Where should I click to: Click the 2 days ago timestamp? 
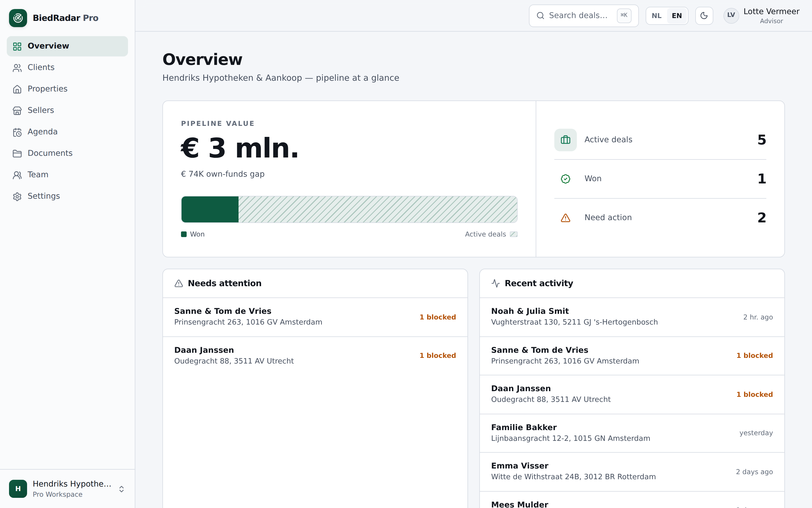[754, 472]
